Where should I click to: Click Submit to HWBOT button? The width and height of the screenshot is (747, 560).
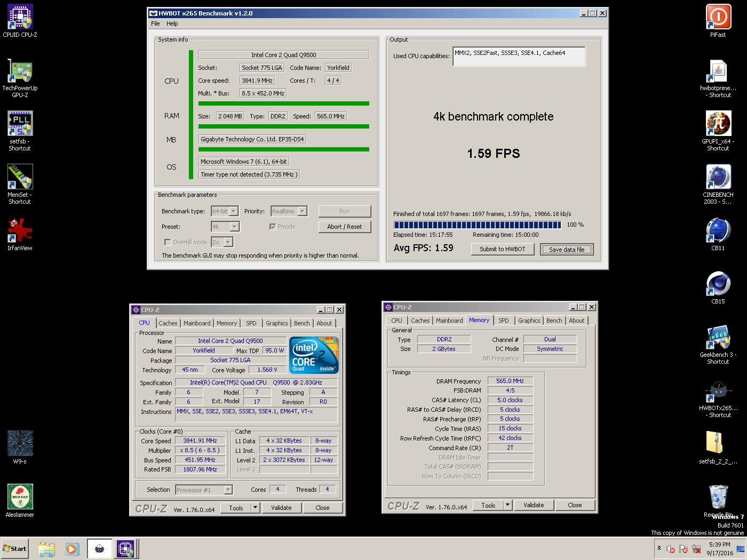point(503,249)
